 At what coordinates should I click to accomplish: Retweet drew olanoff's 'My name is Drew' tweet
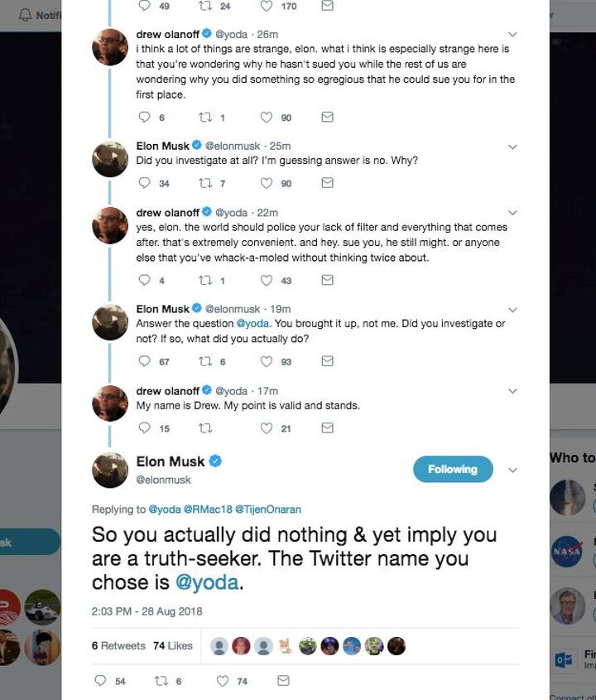coord(205,428)
